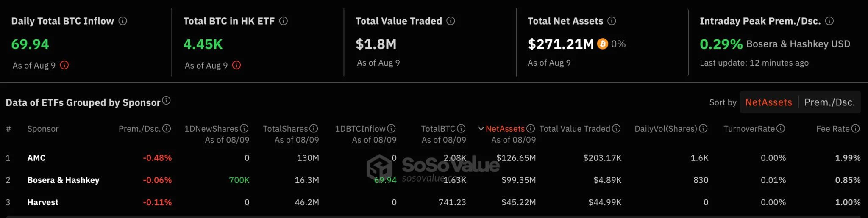Click info icon next to Data of ETFs Grouped by Sponsor
The image size is (868, 218).
tap(166, 100)
